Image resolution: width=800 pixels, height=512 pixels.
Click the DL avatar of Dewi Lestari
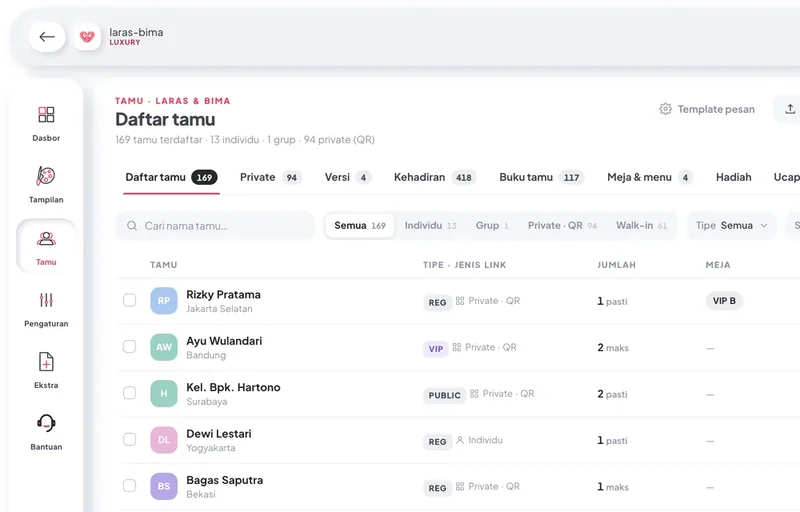click(164, 440)
